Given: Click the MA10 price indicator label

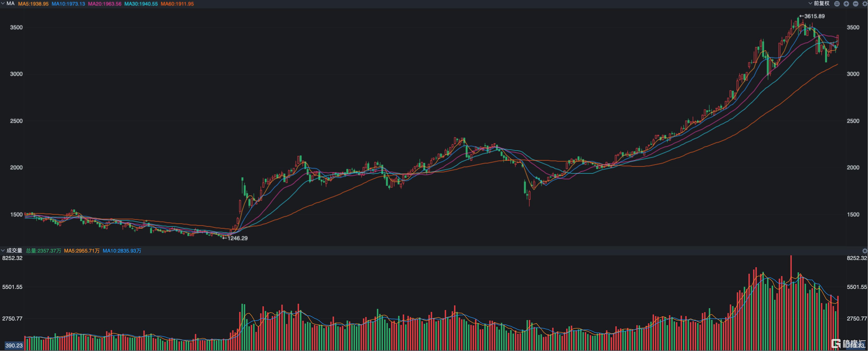Looking at the screenshot, I should tap(68, 4).
